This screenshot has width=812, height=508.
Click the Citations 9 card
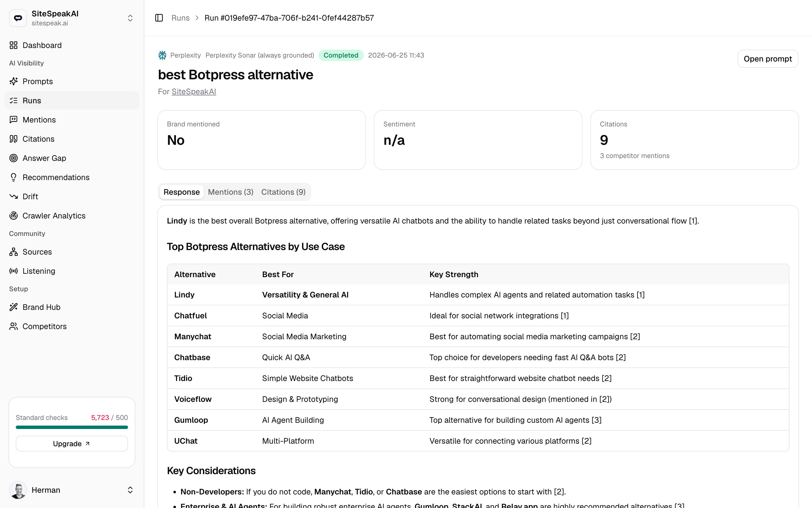[x=694, y=140]
